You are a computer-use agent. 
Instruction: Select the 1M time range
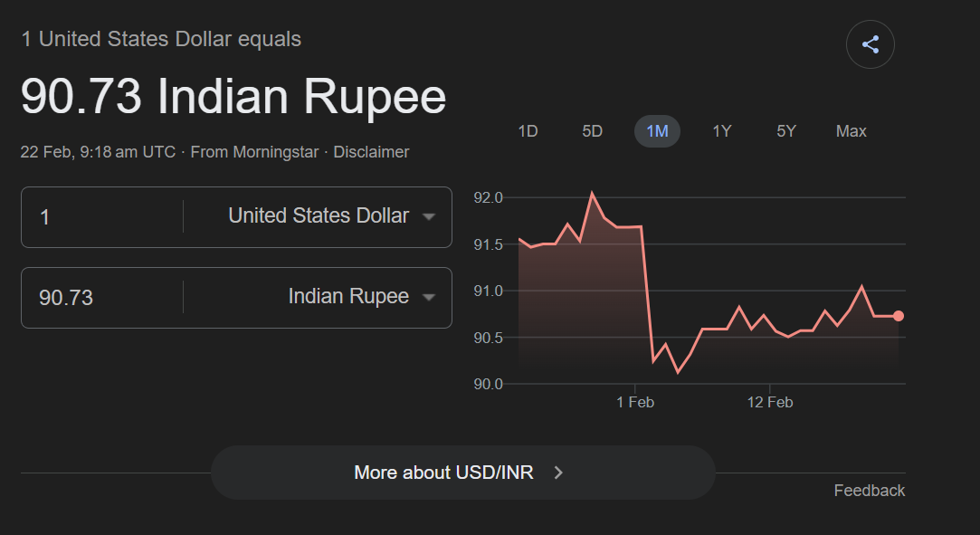(x=657, y=131)
